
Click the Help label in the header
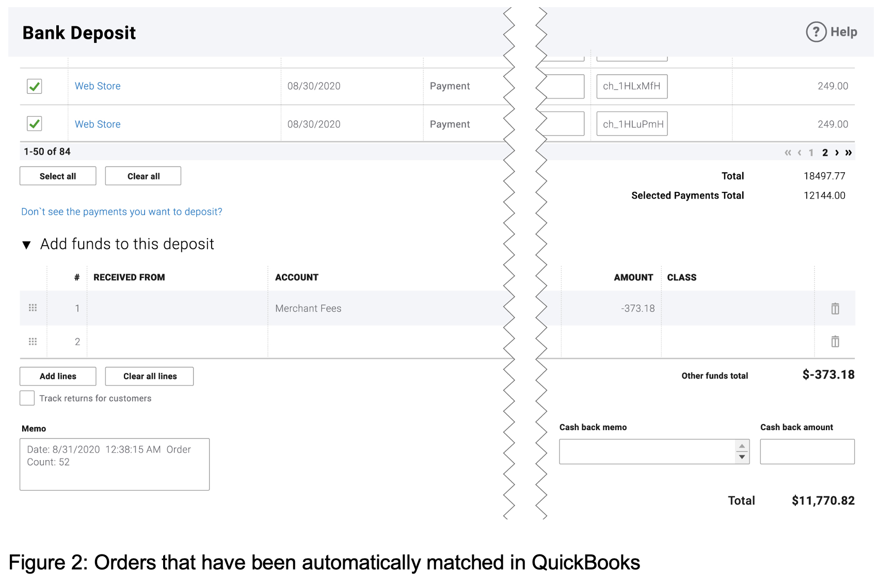point(843,32)
